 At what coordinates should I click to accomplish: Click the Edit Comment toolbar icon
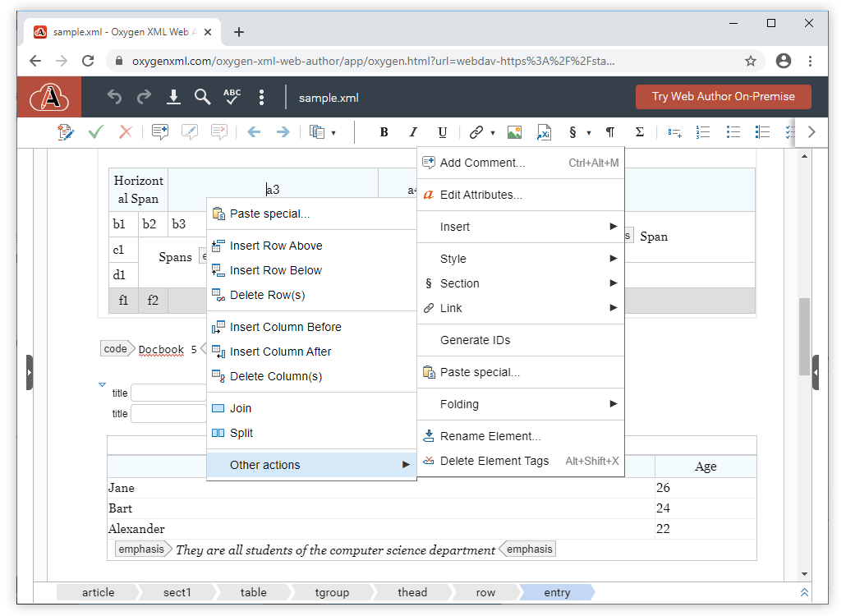190,132
